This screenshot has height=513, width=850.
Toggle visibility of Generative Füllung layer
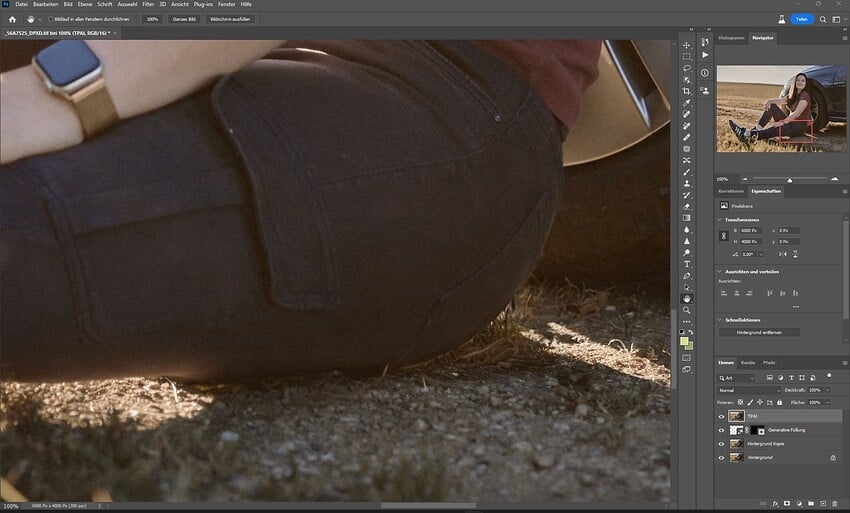[721, 430]
